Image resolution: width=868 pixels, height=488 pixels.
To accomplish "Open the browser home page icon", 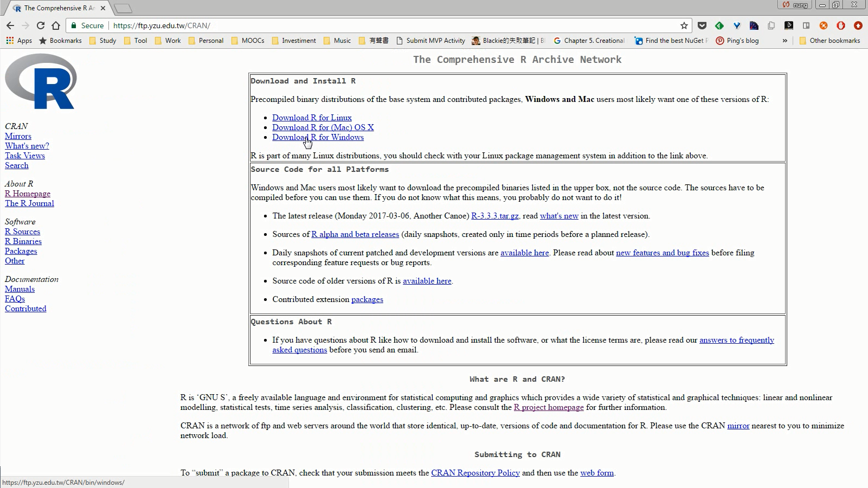I will coord(56,25).
